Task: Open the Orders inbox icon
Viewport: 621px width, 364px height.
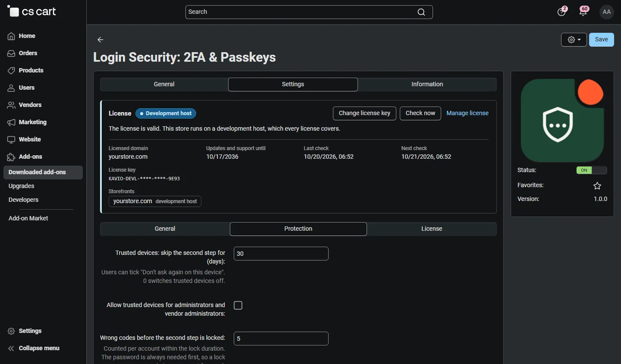Action: (11, 53)
